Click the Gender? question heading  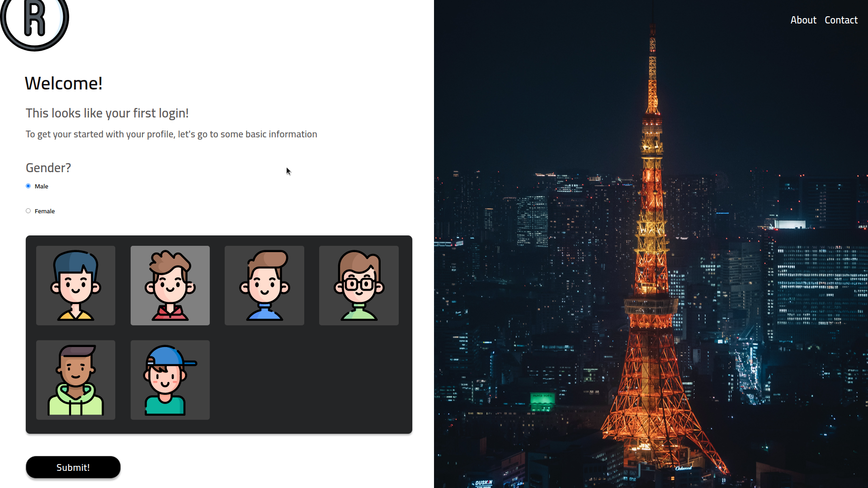(48, 168)
